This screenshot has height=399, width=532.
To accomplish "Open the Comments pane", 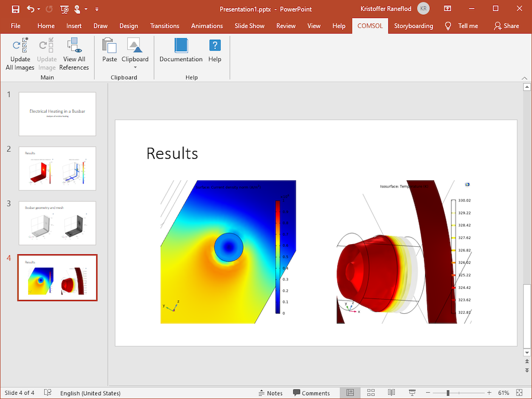I will click(311, 393).
